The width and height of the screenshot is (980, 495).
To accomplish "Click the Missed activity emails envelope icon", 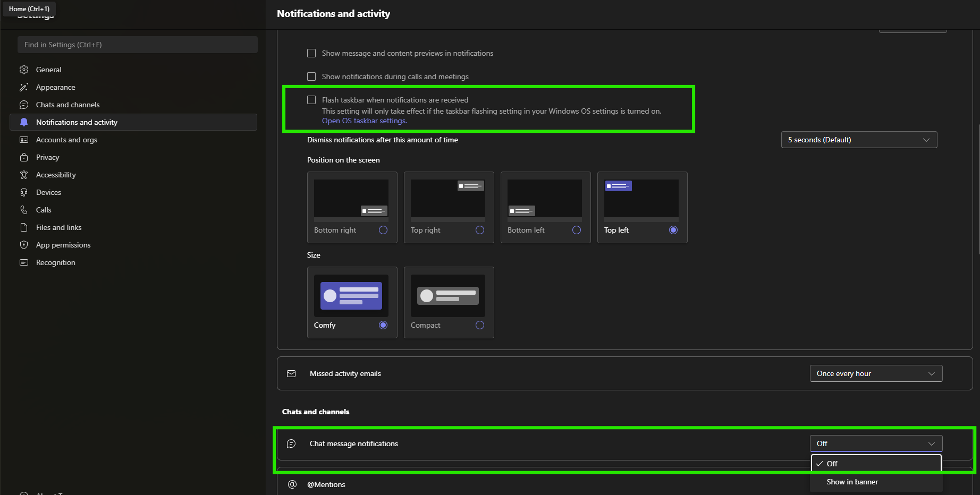I will [291, 373].
